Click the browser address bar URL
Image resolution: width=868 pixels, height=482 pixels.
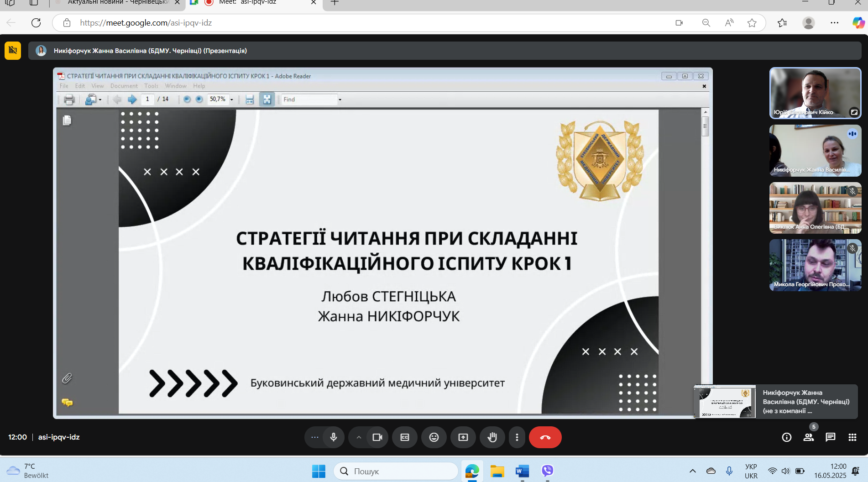146,23
